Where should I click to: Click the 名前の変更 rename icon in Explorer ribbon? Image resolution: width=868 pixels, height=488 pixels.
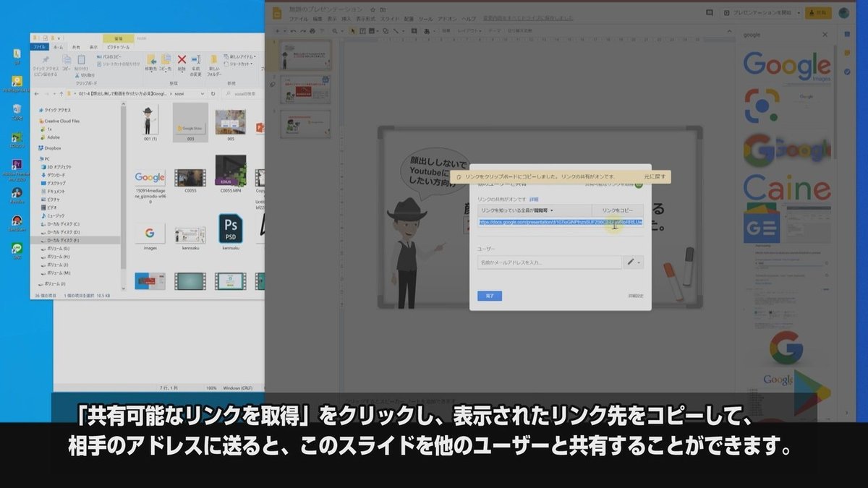point(195,64)
